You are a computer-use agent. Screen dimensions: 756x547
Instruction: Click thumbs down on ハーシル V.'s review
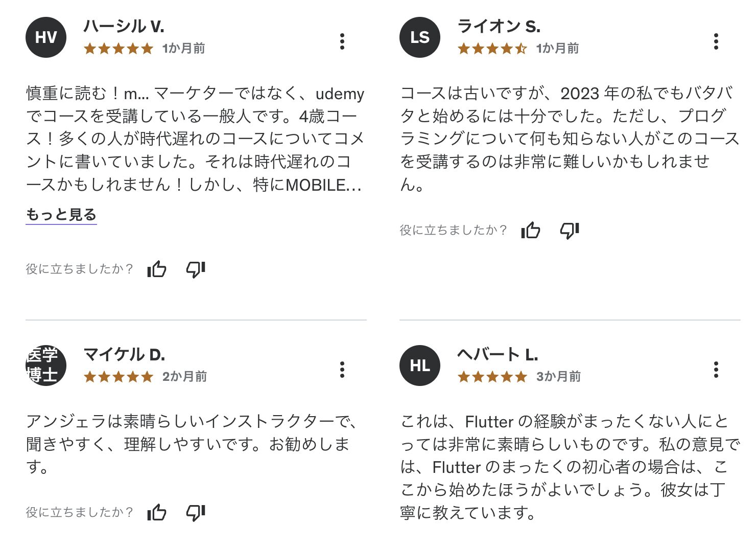[x=196, y=269]
